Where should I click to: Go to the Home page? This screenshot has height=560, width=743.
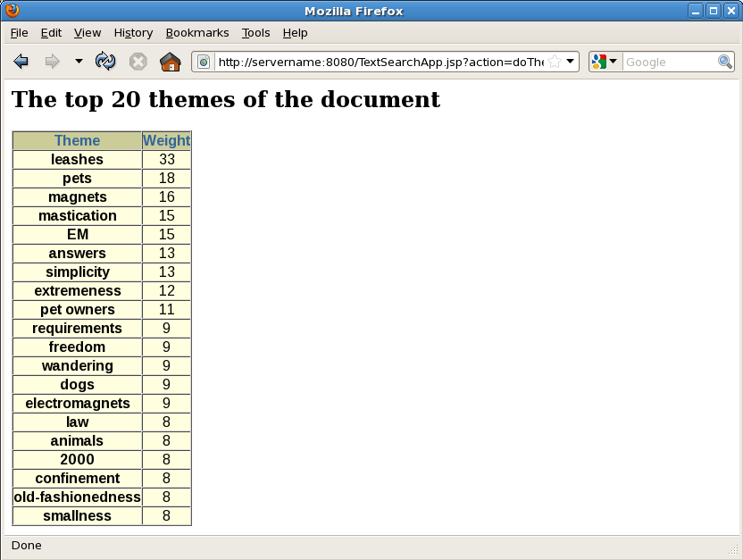click(x=170, y=62)
